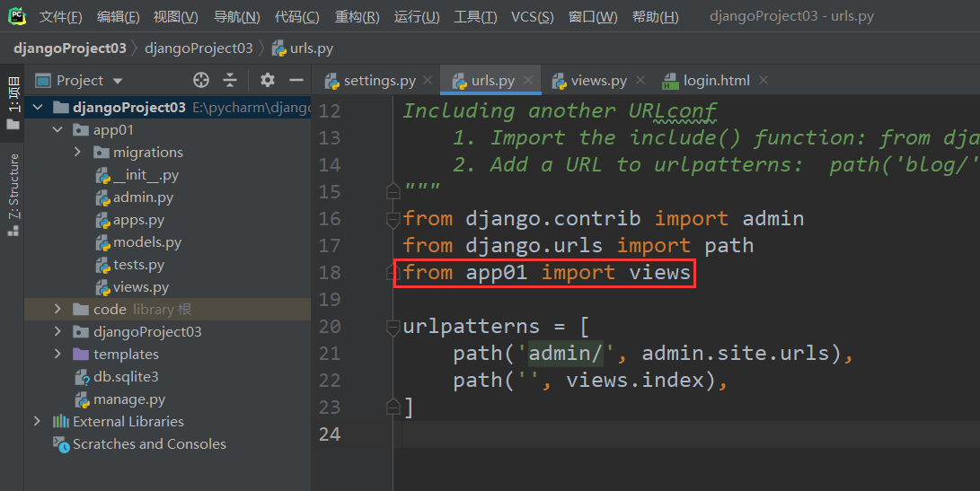980x491 pixels.
Task: Click the views.index text in line 22
Action: pos(634,380)
